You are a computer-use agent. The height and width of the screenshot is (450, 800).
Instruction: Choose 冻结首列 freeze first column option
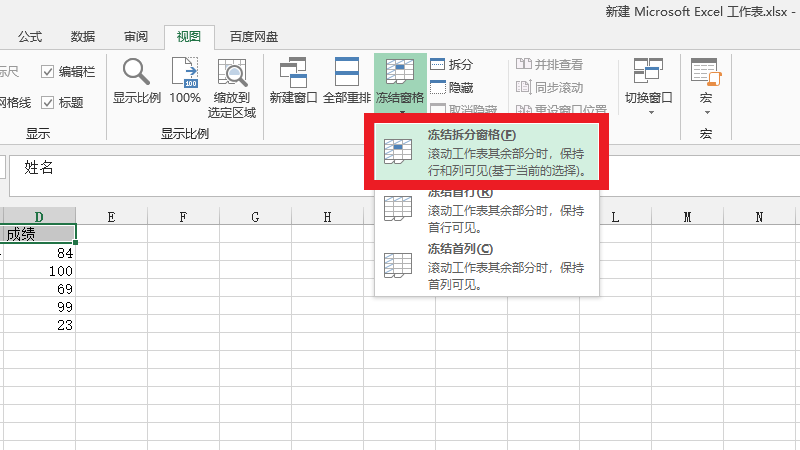pyautogui.click(x=486, y=265)
